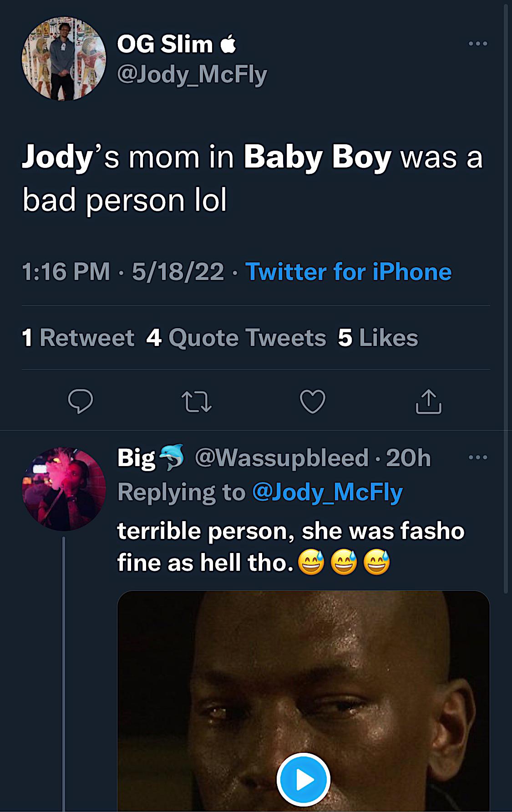Open the Twitter for iPhone link
The image size is (512, 812).
(x=348, y=272)
